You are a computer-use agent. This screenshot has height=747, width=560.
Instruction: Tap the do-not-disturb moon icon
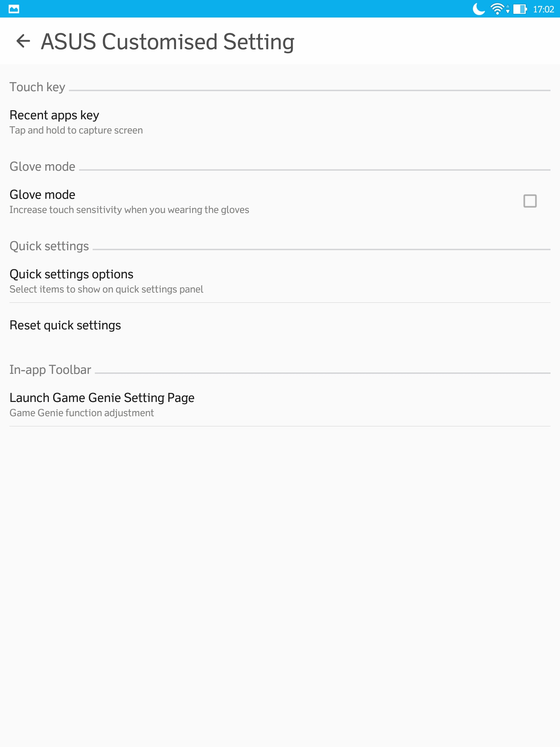coord(479,9)
